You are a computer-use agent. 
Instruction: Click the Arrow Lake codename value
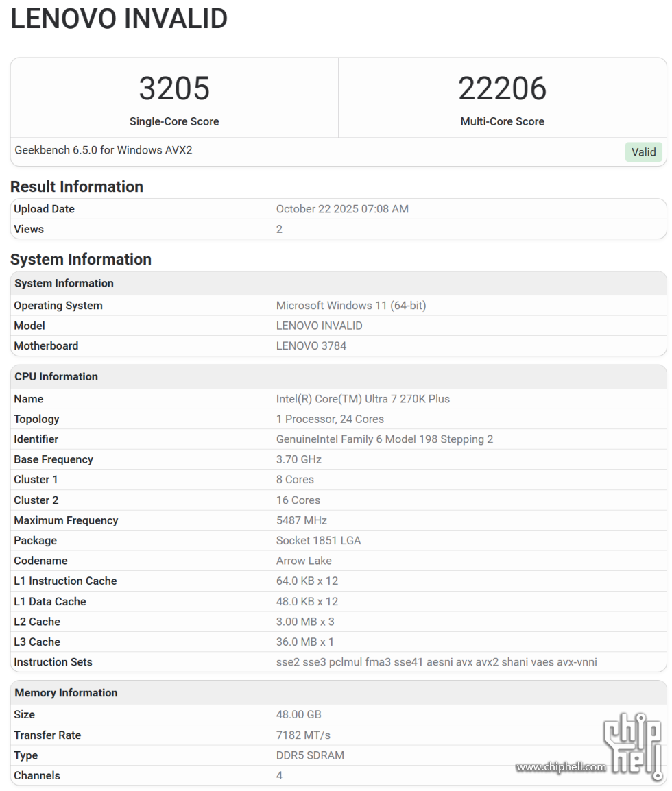pos(304,561)
